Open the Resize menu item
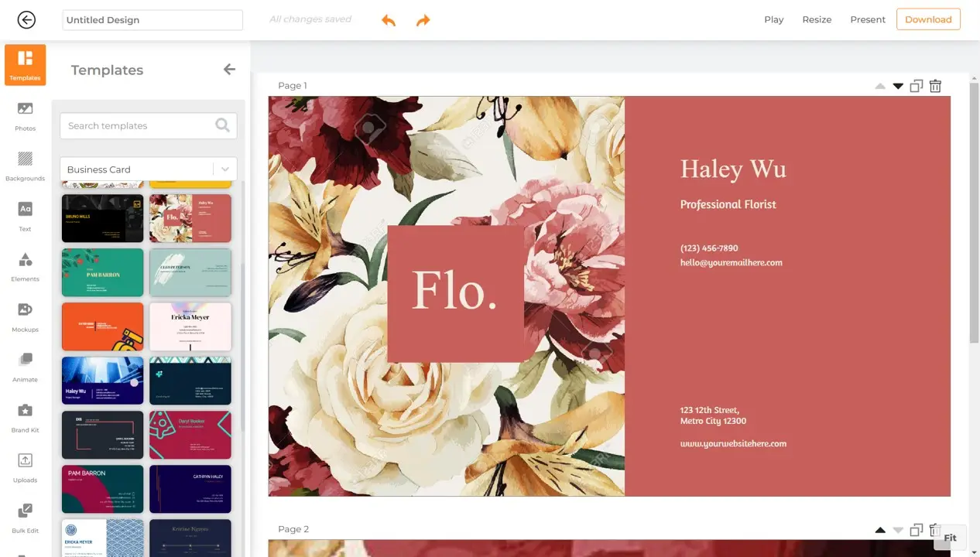This screenshot has width=980, height=557. click(817, 19)
